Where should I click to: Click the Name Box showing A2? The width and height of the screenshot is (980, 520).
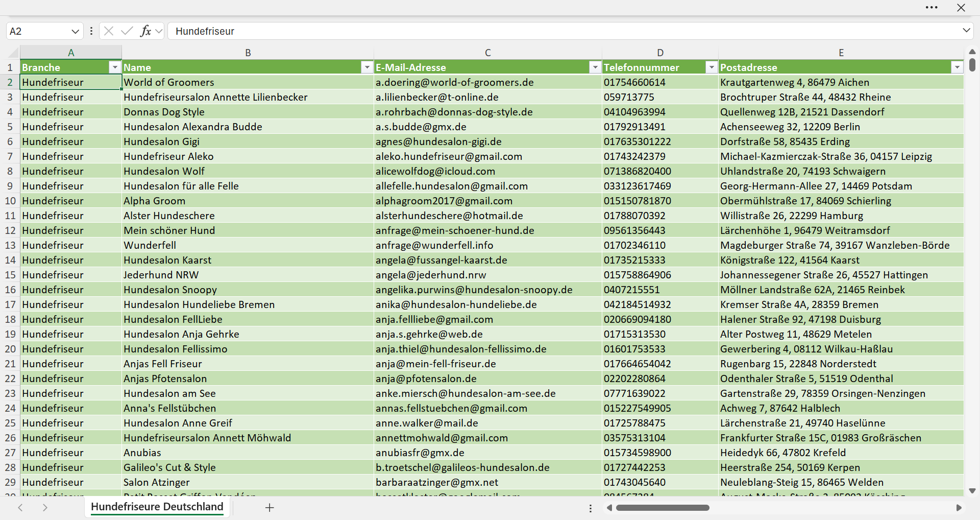38,31
